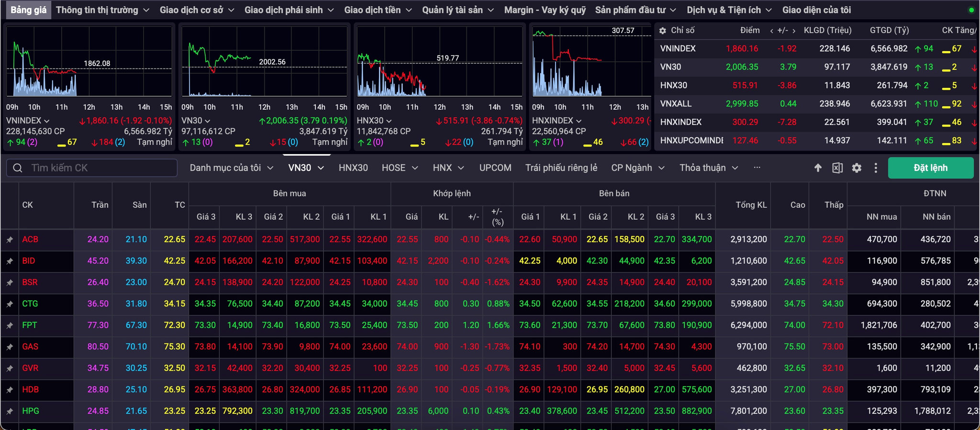The height and width of the screenshot is (430, 980).
Task: Focus the Tìm kiếm CK search field
Action: pyautogui.click(x=92, y=168)
